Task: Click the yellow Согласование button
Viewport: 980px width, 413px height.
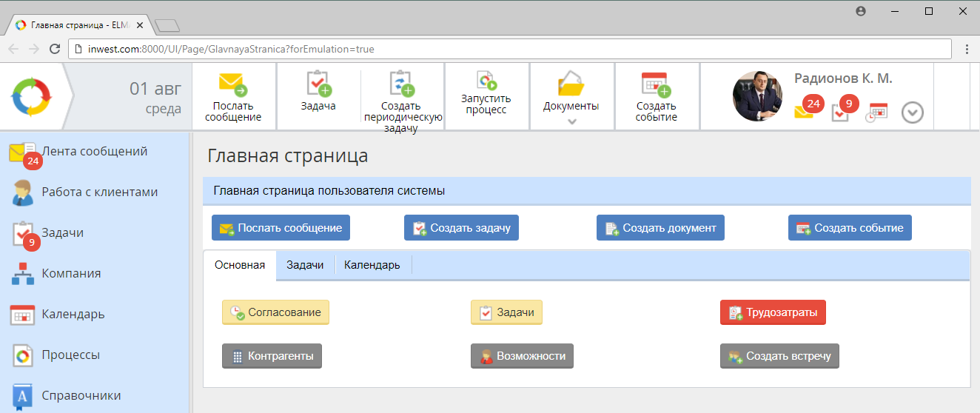Action: pos(275,312)
